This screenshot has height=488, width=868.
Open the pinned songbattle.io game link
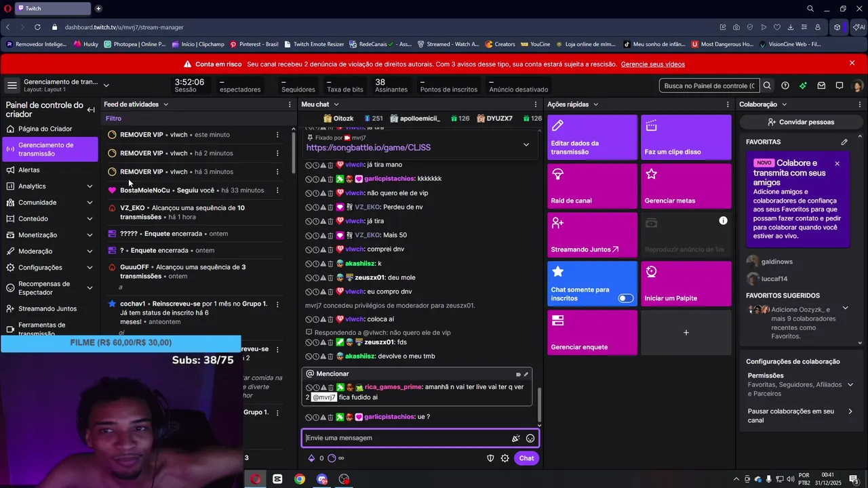(x=368, y=148)
